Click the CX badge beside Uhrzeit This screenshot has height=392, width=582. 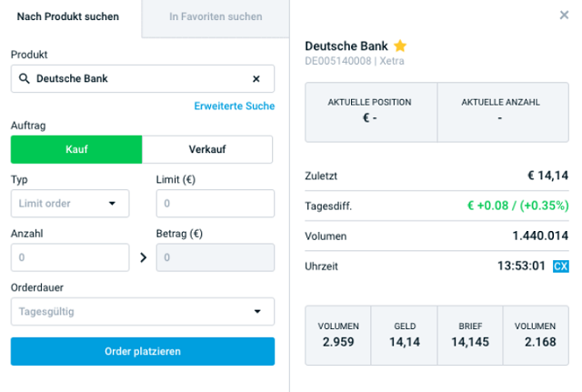click(560, 266)
